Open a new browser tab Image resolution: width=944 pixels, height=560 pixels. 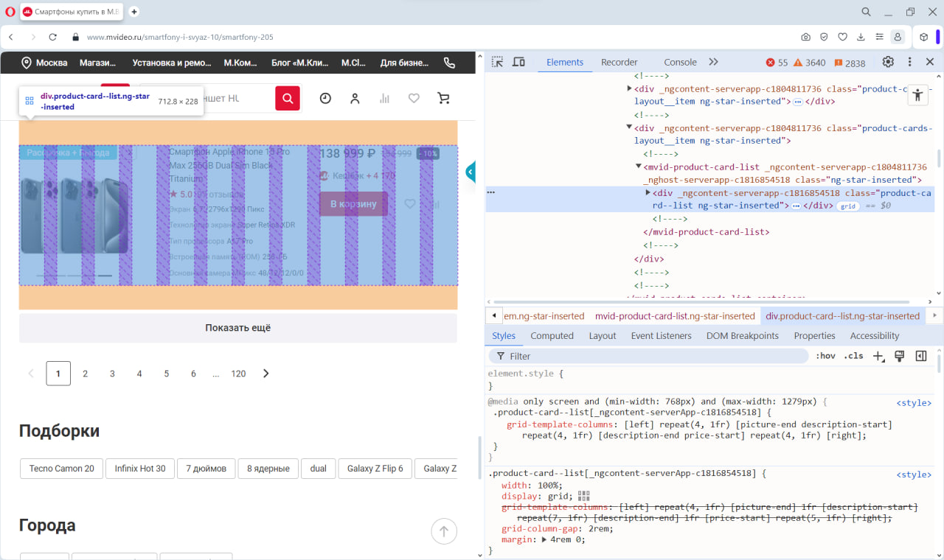pyautogui.click(x=134, y=12)
